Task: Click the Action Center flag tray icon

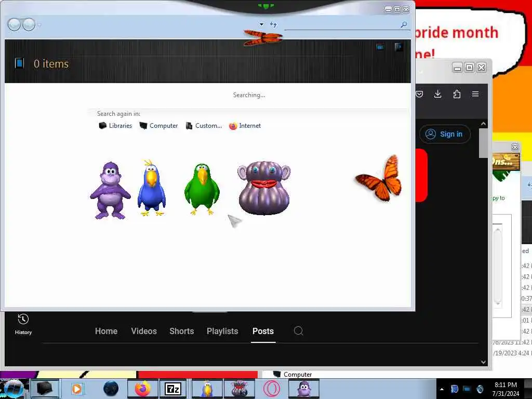Action: (x=454, y=389)
